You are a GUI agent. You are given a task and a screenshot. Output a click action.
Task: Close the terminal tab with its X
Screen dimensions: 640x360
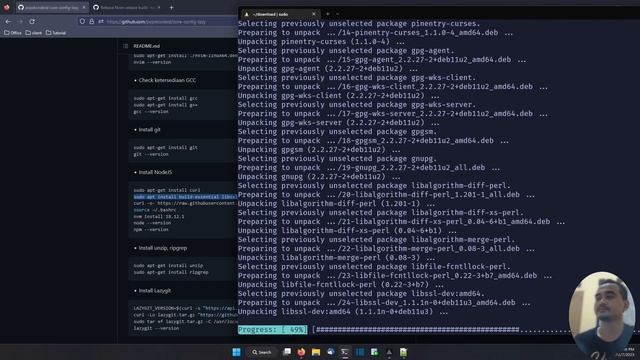314,14
